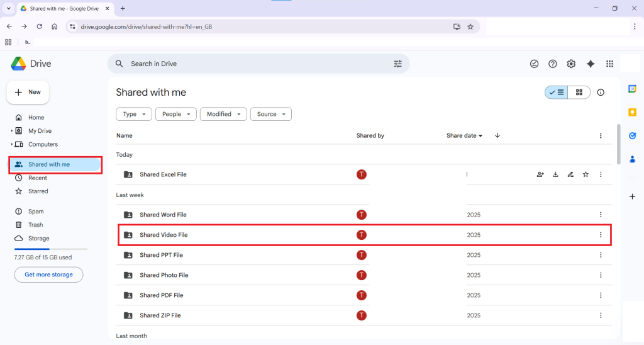Viewport: 644px width, 345px height.
Task: Click share icon for Shared Excel File
Action: point(540,174)
